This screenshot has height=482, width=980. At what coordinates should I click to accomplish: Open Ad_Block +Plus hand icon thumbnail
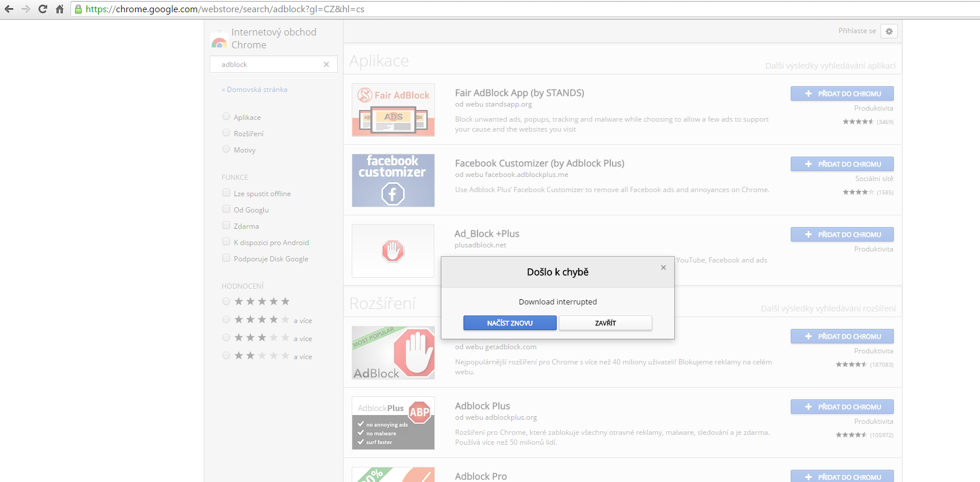393,251
